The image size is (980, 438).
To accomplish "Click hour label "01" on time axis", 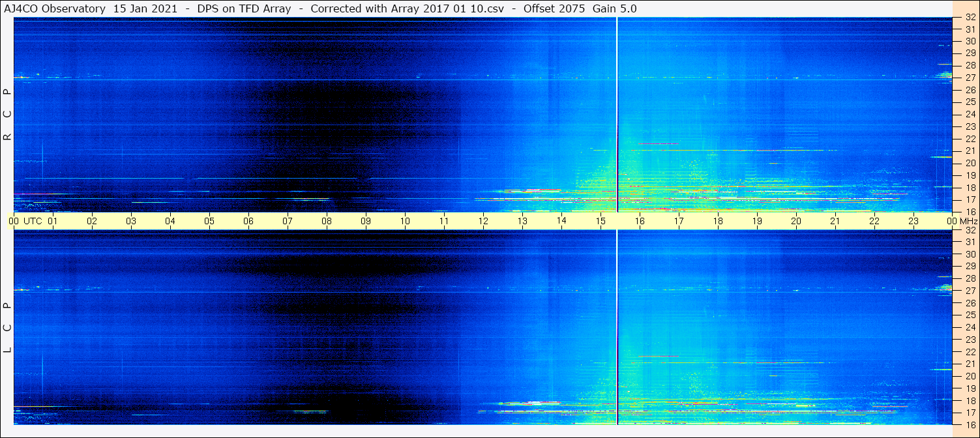I will pyautogui.click(x=53, y=221).
